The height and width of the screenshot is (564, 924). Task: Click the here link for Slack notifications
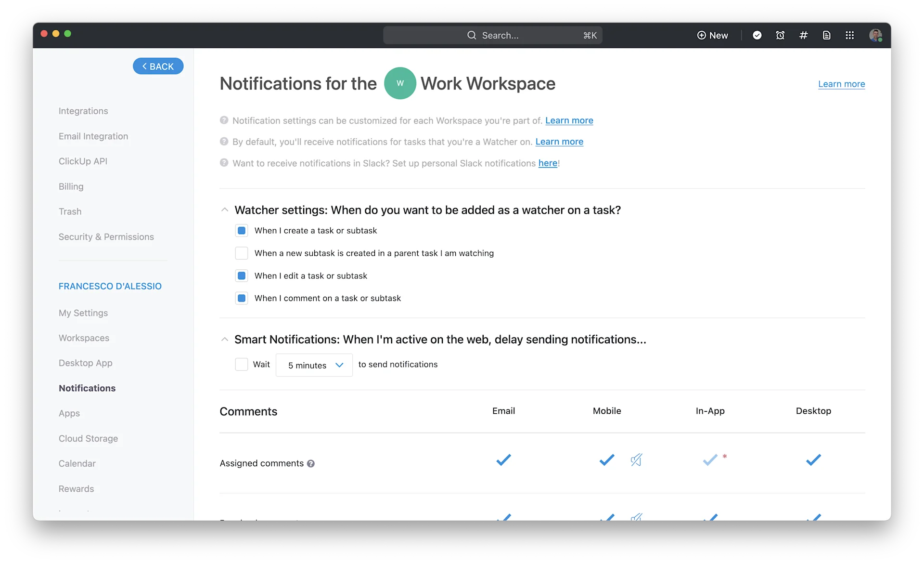(x=548, y=163)
